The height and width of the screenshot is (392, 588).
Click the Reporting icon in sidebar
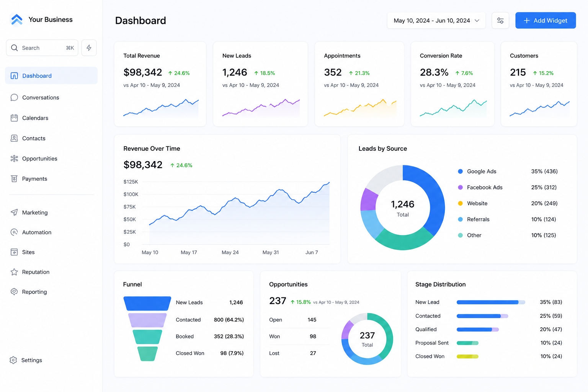pyautogui.click(x=14, y=292)
